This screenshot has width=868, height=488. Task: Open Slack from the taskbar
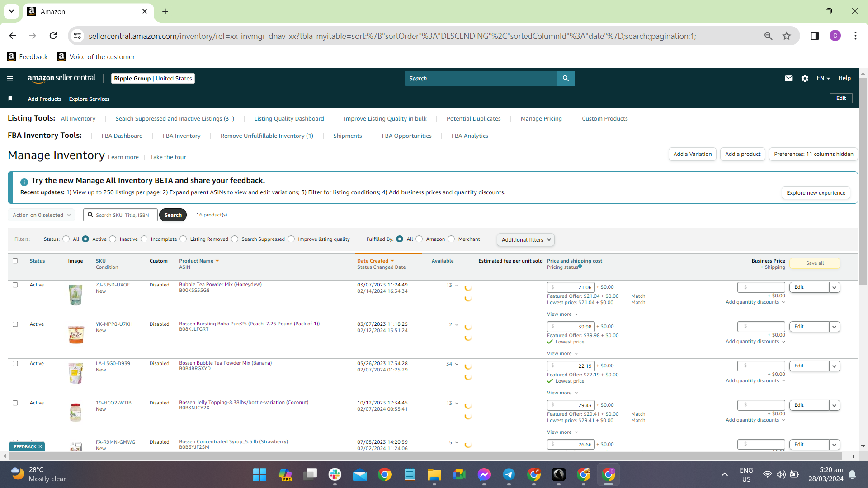pyautogui.click(x=335, y=474)
